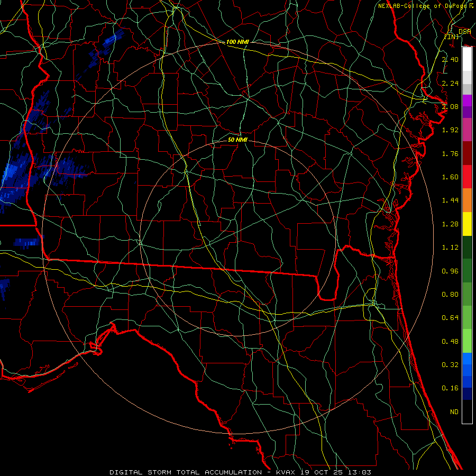The image size is (476, 476).
Task: Click the 13:03 timestamp
Action: point(360,472)
